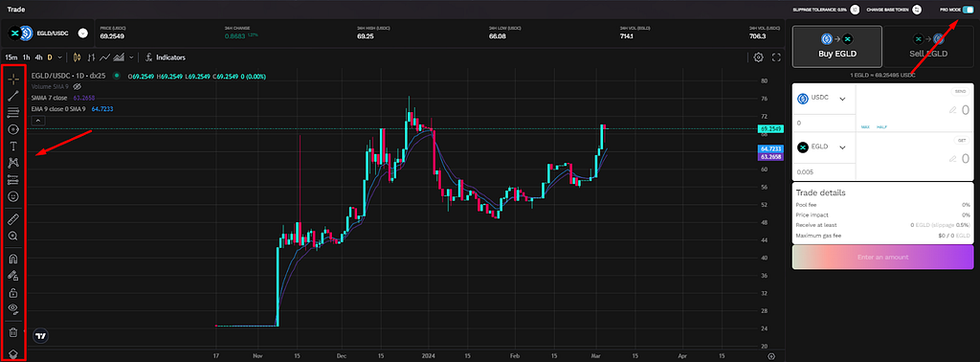Select the prediction and measurement tool

click(13, 180)
